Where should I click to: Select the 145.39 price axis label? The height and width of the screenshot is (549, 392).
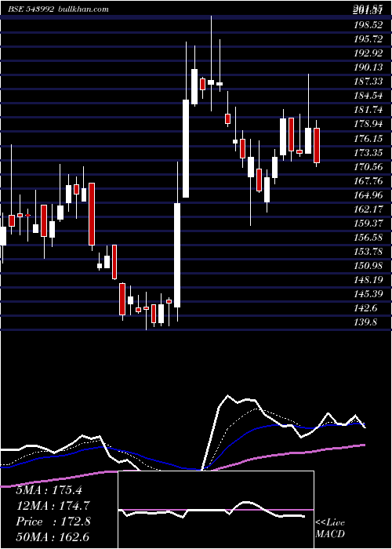click(368, 294)
